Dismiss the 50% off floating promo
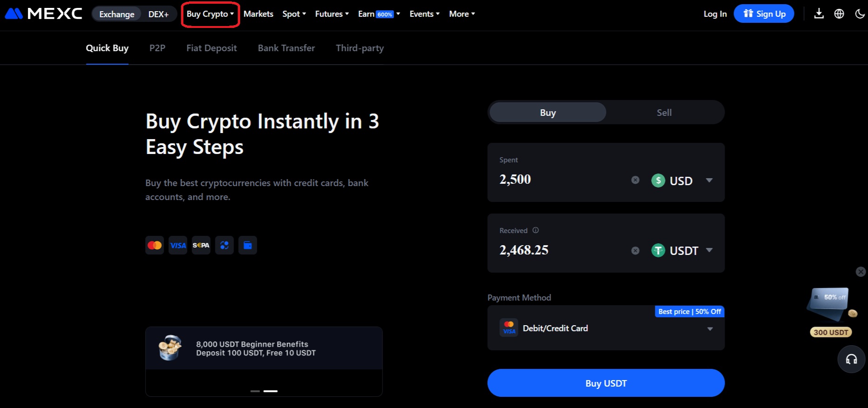The width and height of the screenshot is (868, 408). click(x=861, y=272)
